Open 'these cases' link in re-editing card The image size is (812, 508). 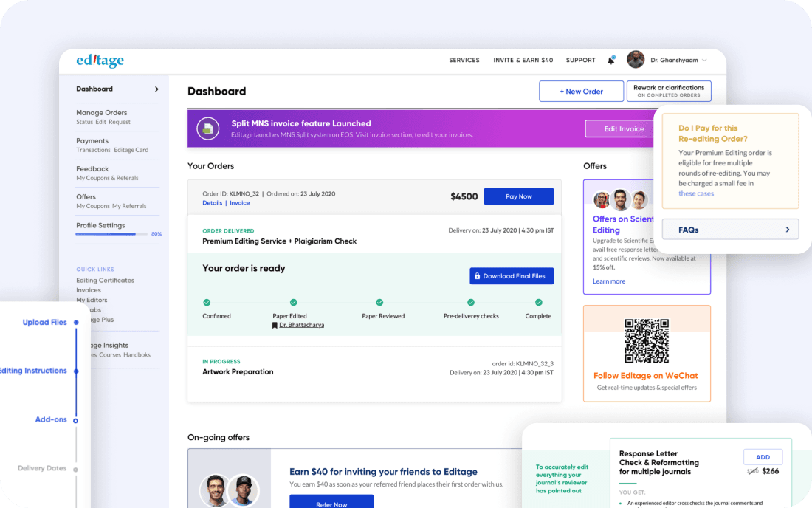coord(696,193)
